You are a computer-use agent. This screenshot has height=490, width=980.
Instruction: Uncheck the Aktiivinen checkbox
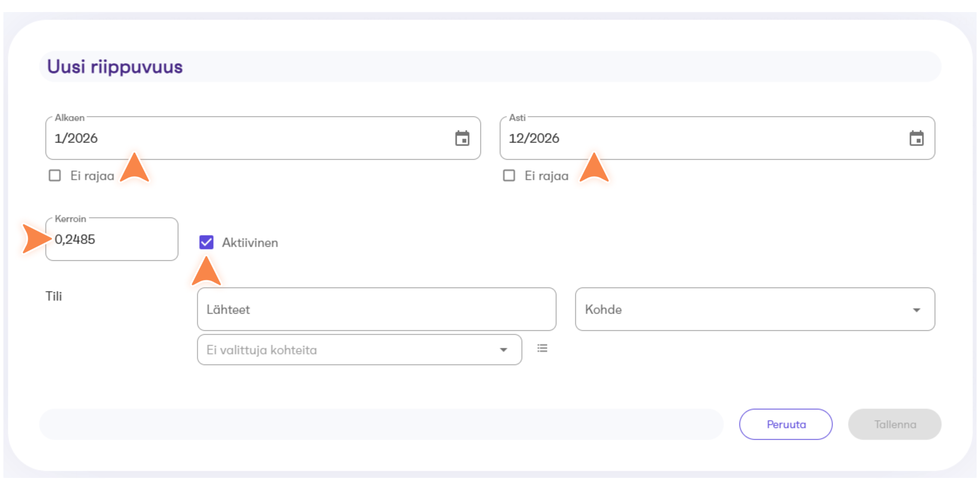(206, 242)
